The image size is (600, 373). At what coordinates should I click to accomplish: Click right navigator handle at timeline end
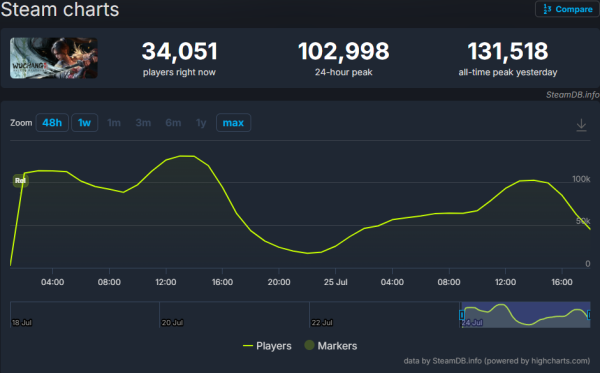coord(589,315)
